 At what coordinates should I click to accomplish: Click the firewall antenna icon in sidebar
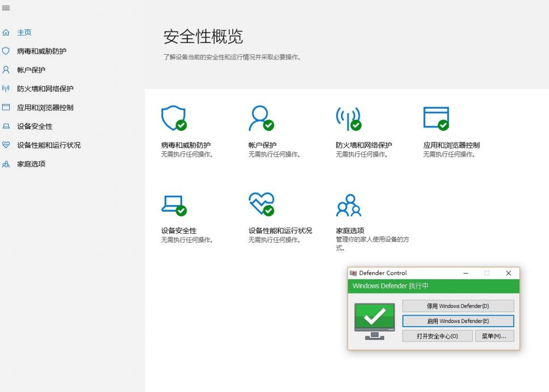tap(6, 89)
